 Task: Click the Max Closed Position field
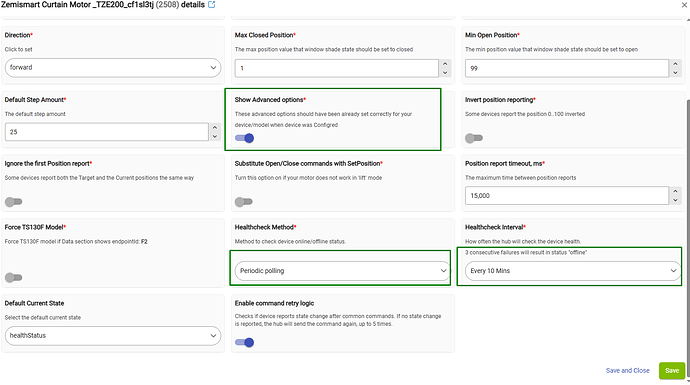(x=336, y=68)
